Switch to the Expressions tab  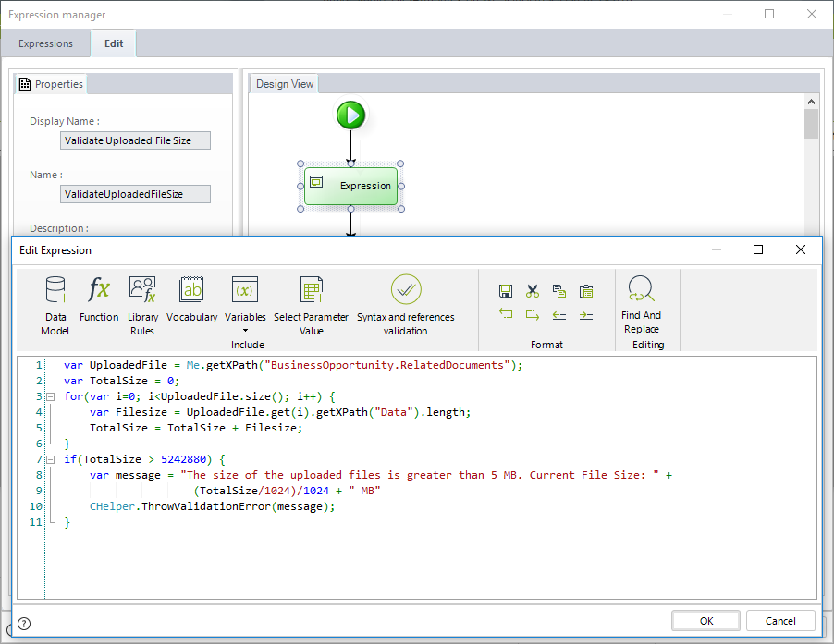(x=45, y=43)
